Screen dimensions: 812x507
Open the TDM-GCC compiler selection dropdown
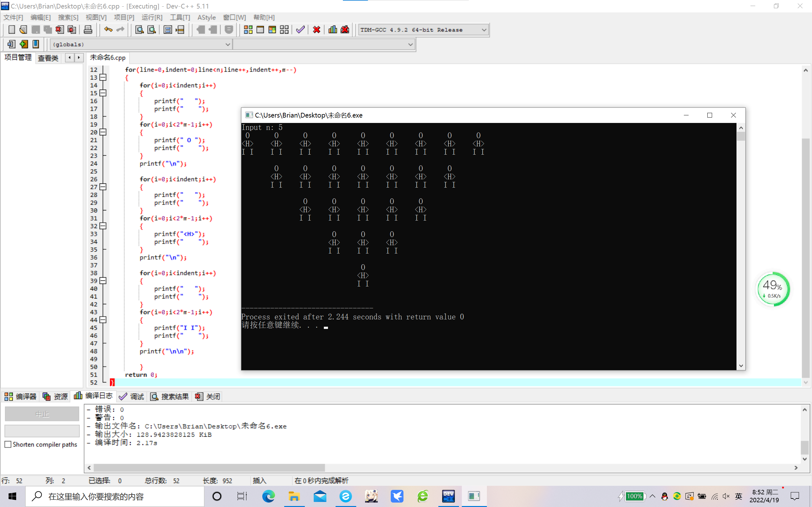484,30
